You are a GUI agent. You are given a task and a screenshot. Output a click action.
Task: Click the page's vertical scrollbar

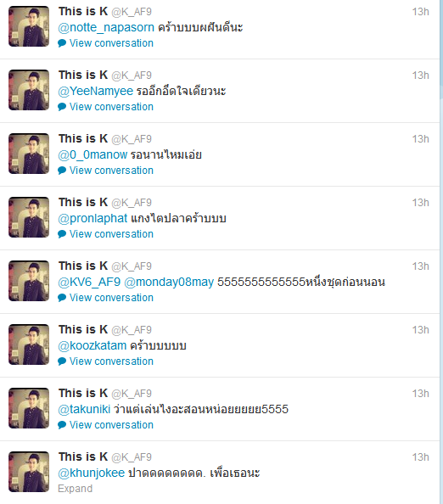click(441, 252)
